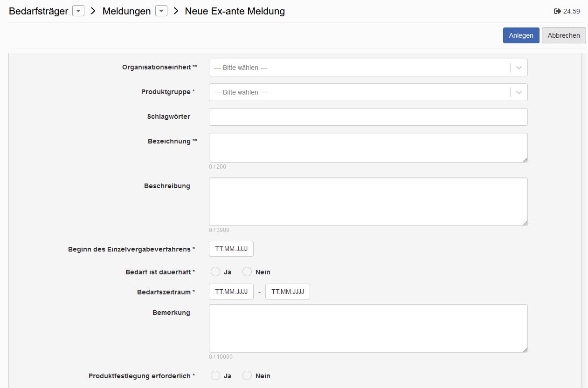Click the chevron on the Produktgruppe selector
The image size is (588, 388).
[518, 92]
